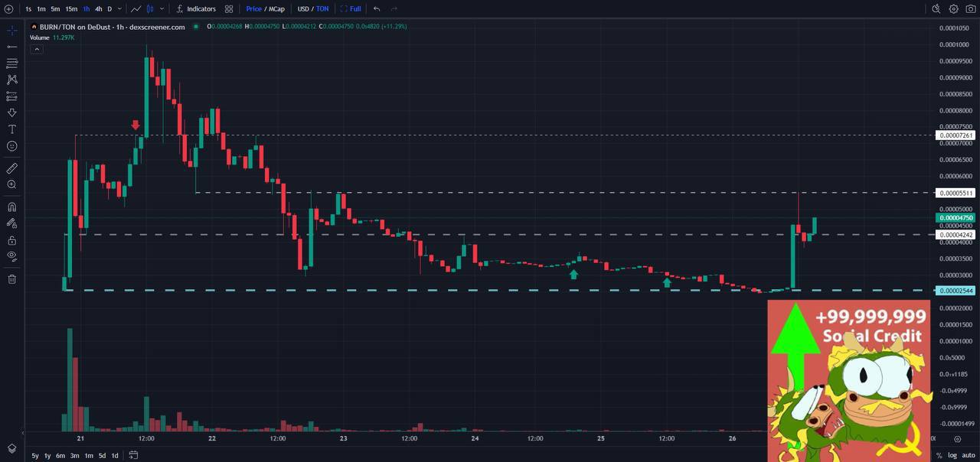Switch chart to MCap view
980x462 pixels.
[276, 9]
